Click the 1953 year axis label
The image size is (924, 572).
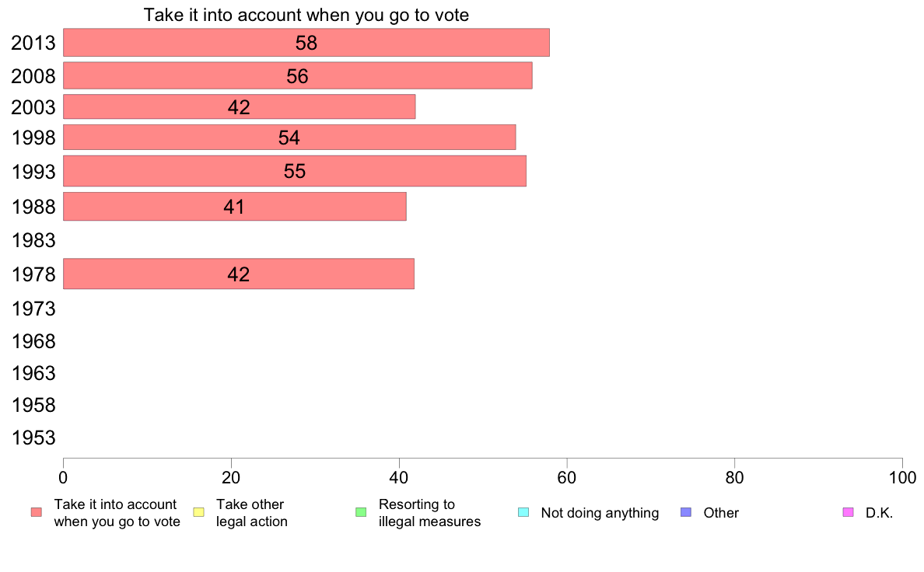(x=33, y=438)
